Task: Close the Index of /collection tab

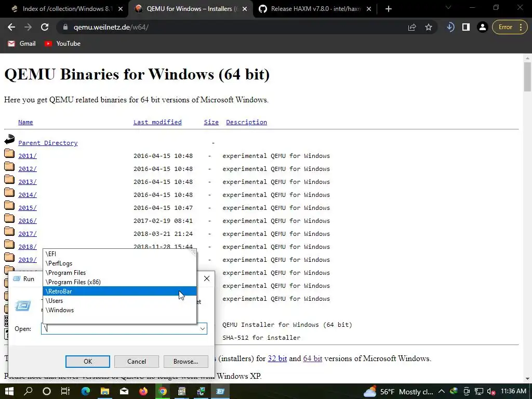Action: point(121,9)
